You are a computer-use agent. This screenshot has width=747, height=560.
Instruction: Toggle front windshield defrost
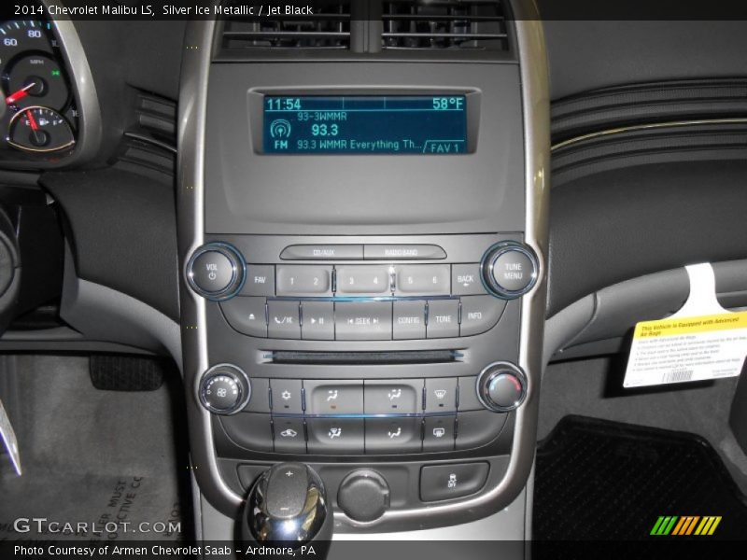pyautogui.click(x=440, y=395)
